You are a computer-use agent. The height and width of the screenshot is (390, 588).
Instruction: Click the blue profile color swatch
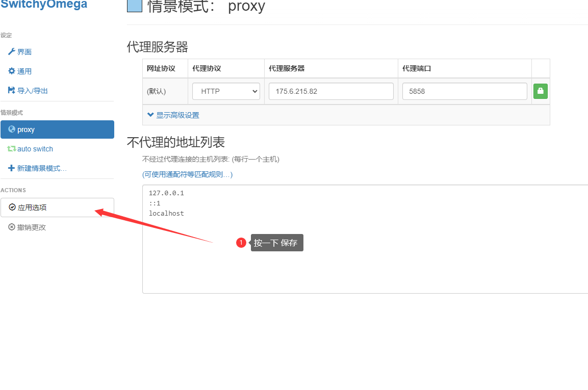click(x=135, y=6)
